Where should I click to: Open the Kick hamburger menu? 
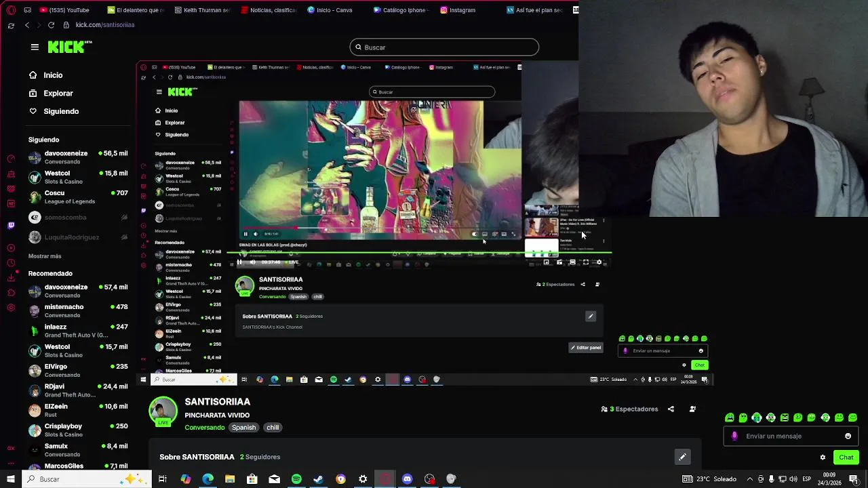35,47
